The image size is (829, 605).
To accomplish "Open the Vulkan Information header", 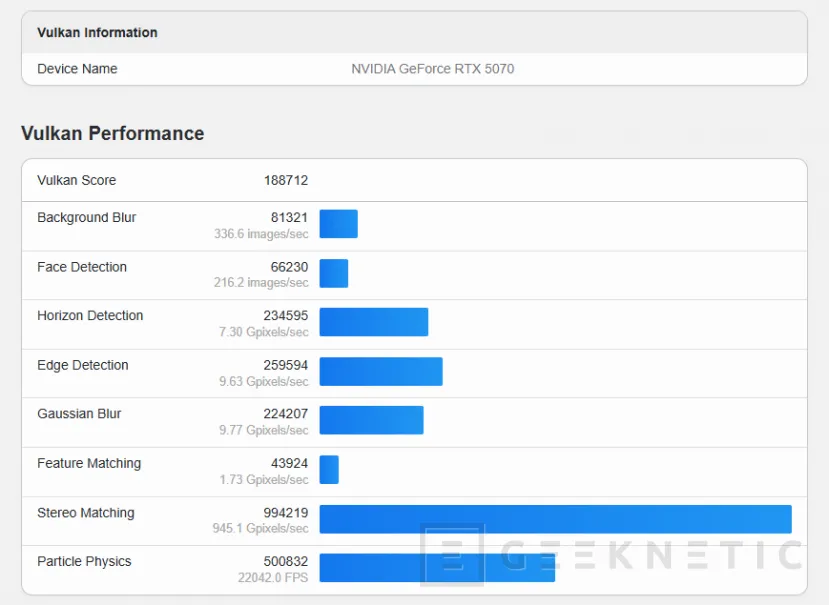I will [96, 32].
